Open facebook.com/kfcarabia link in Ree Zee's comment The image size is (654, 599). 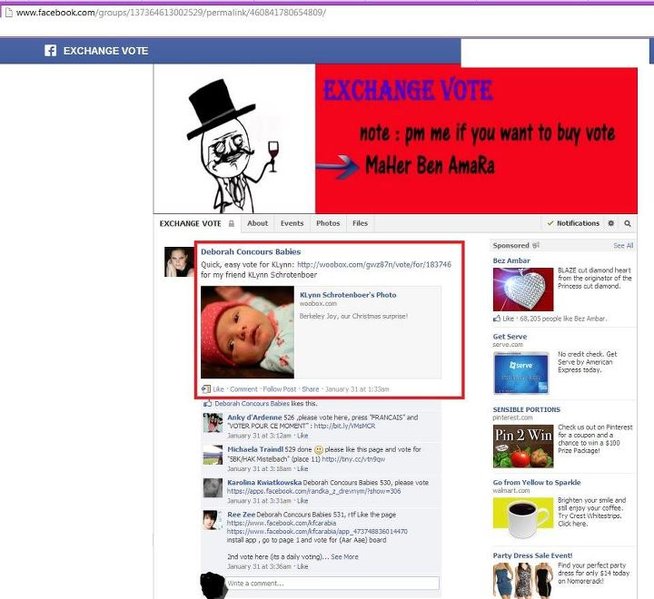[282, 523]
